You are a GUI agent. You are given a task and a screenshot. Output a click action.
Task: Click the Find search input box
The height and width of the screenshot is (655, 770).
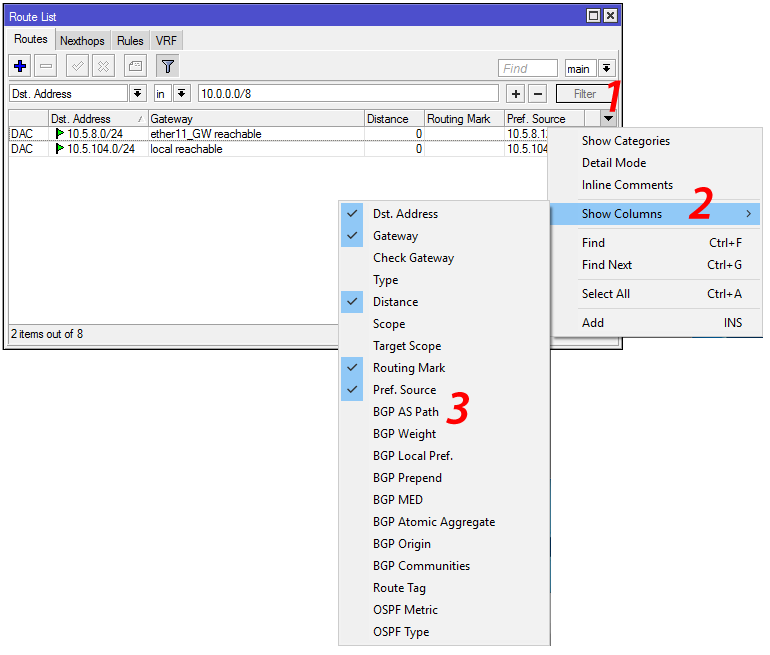tap(528, 69)
